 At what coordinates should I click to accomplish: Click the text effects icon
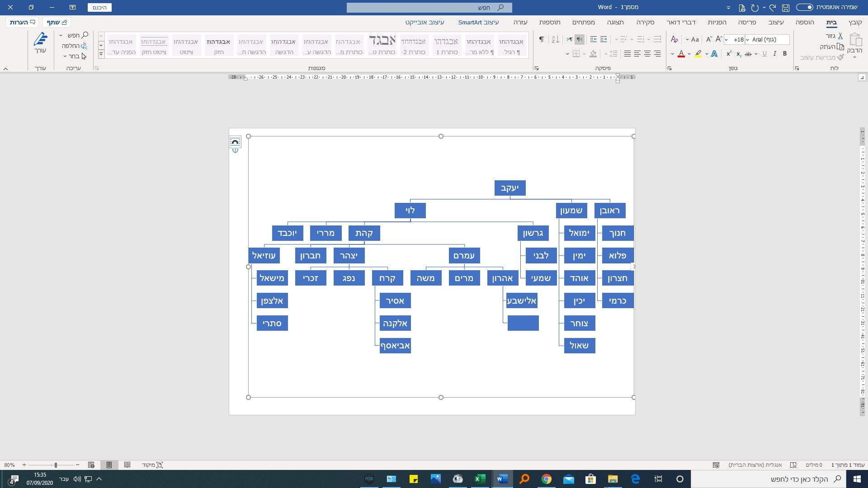pos(714,54)
